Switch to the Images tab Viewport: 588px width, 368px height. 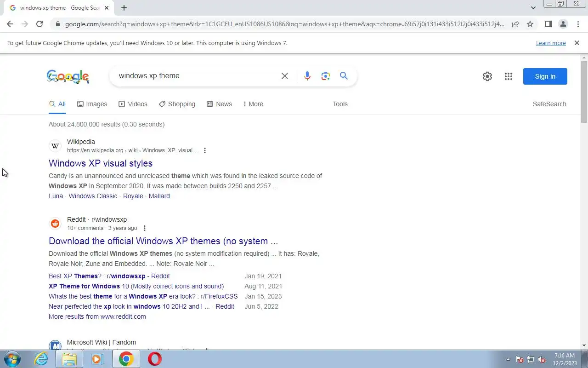pos(92,104)
